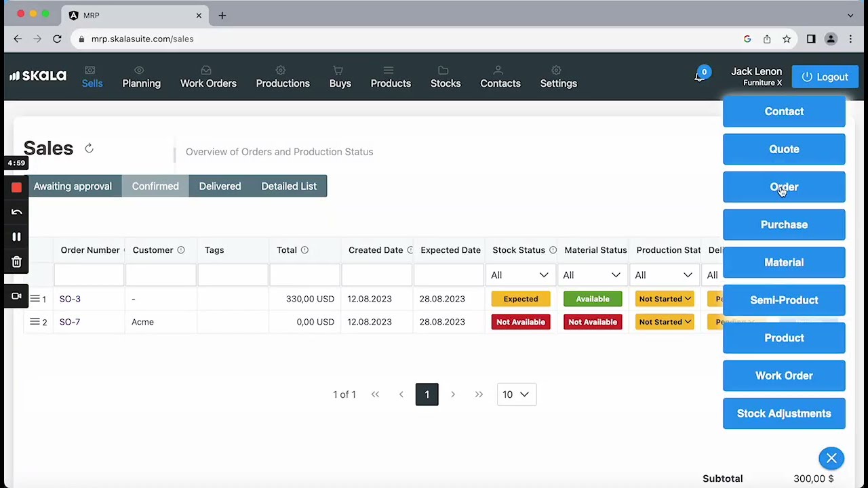Click the Total filter input
868x488 pixels.
[x=304, y=275]
